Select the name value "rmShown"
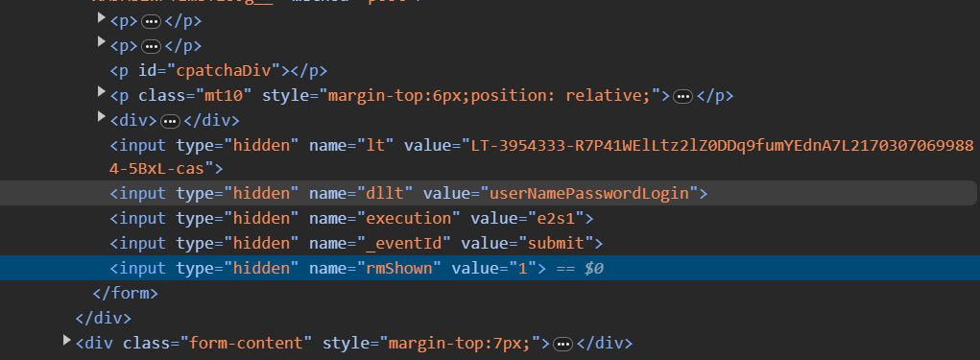 [398, 268]
